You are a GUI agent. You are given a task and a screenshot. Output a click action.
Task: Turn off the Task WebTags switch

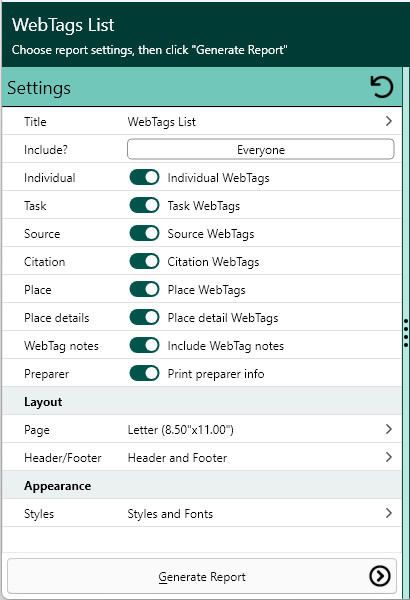pyautogui.click(x=144, y=205)
